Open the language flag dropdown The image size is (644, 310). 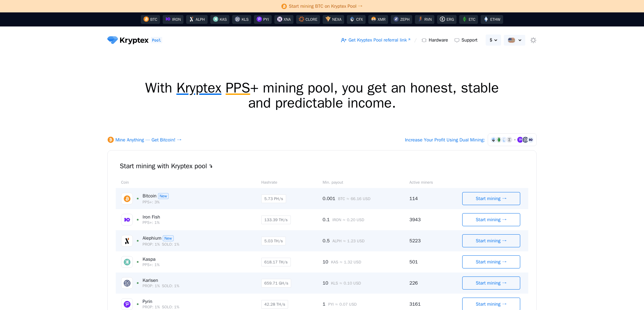click(514, 40)
